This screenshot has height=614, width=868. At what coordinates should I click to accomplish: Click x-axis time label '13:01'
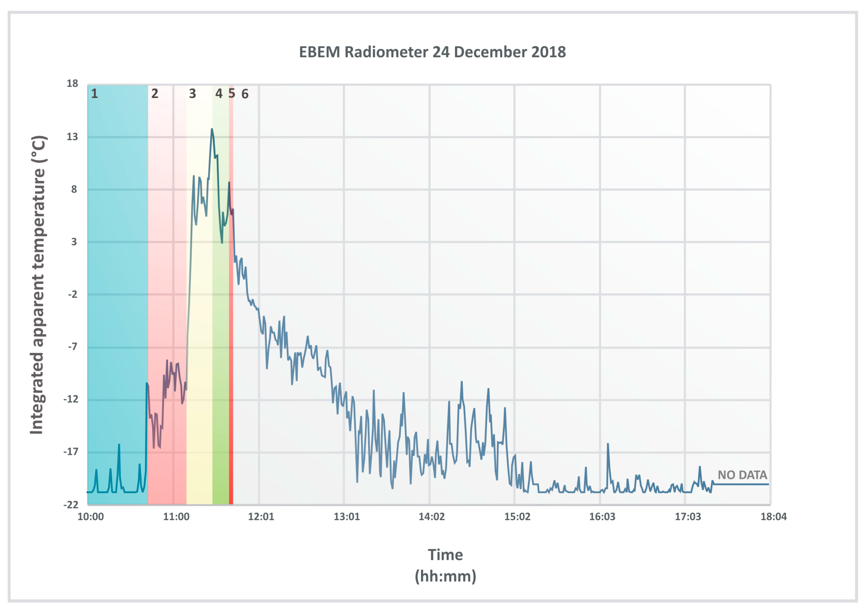tap(346, 517)
